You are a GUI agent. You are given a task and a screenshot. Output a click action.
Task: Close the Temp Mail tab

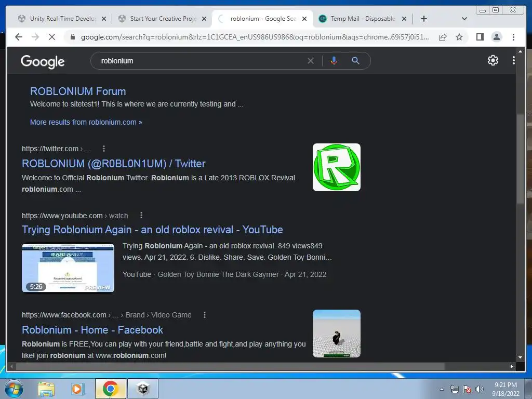tap(404, 19)
